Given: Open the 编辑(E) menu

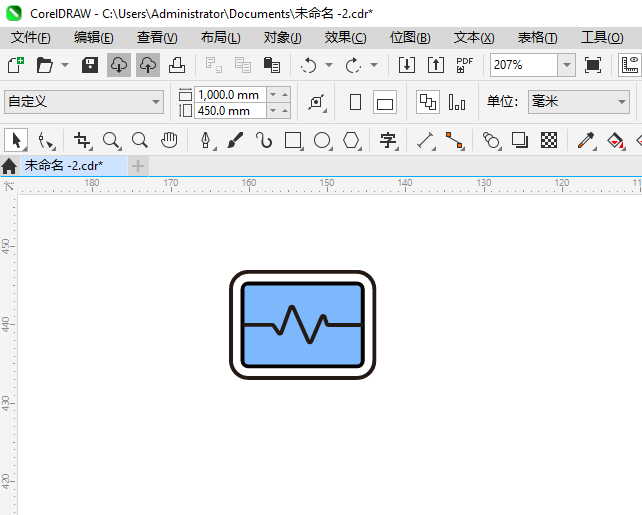Looking at the screenshot, I should [x=94, y=38].
